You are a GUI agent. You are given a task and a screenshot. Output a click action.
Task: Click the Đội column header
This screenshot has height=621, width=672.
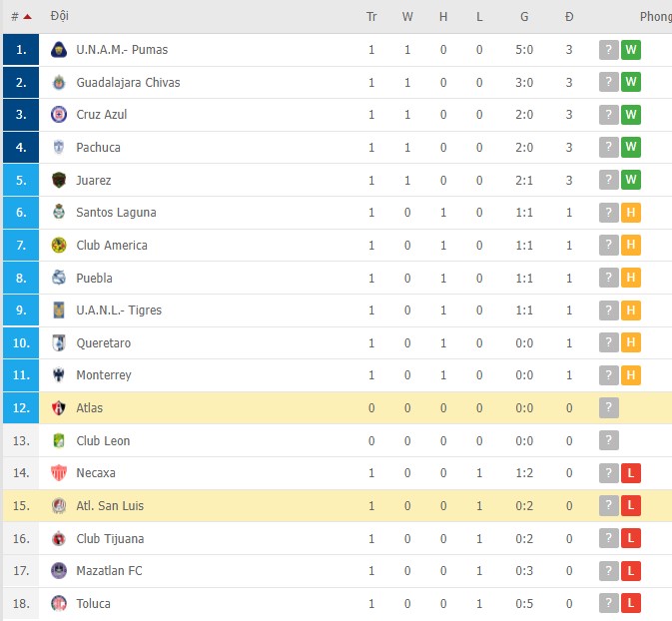(x=60, y=16)
